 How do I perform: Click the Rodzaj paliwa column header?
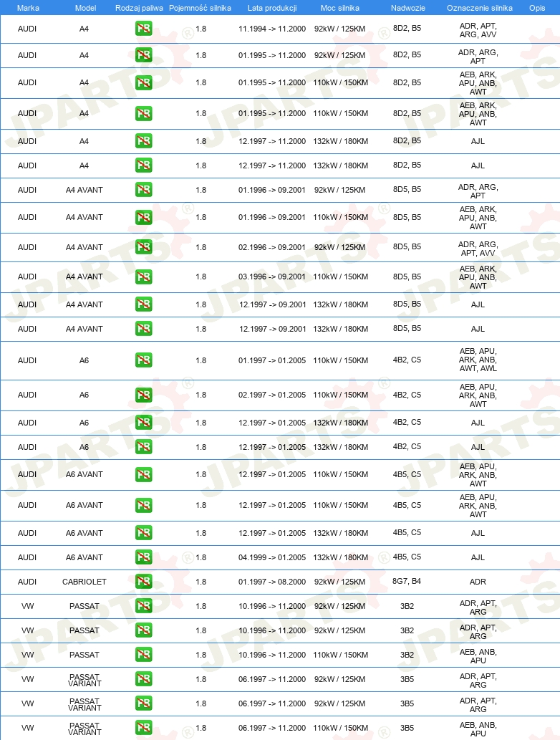click(x=139, y=8)
